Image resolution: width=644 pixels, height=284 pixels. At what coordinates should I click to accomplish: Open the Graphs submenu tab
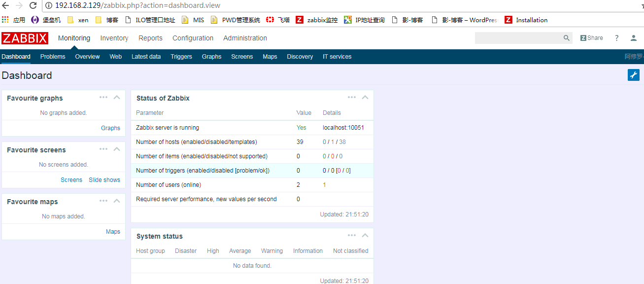[x=211, y=57]
